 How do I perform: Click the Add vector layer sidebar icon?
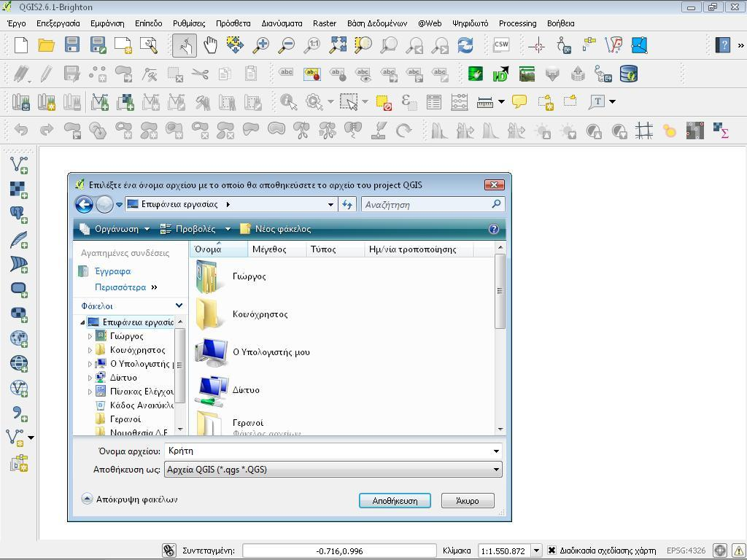19,165
